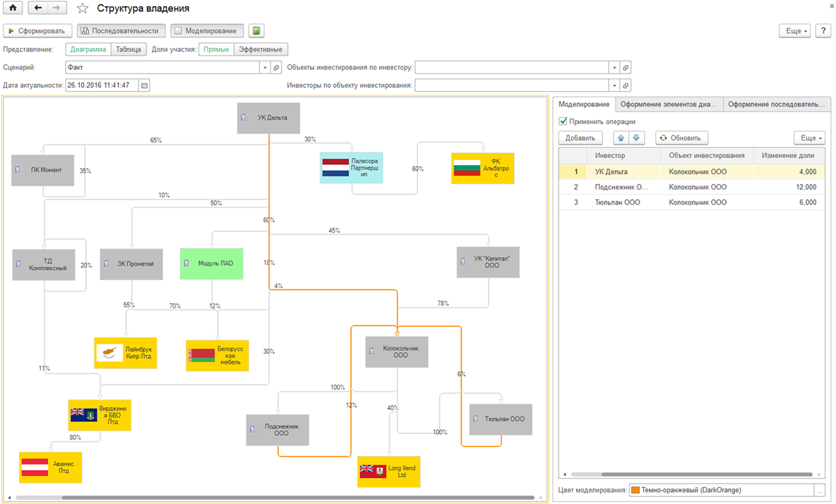Open the calendar picker for Дата актуальности

coord(144,85)
